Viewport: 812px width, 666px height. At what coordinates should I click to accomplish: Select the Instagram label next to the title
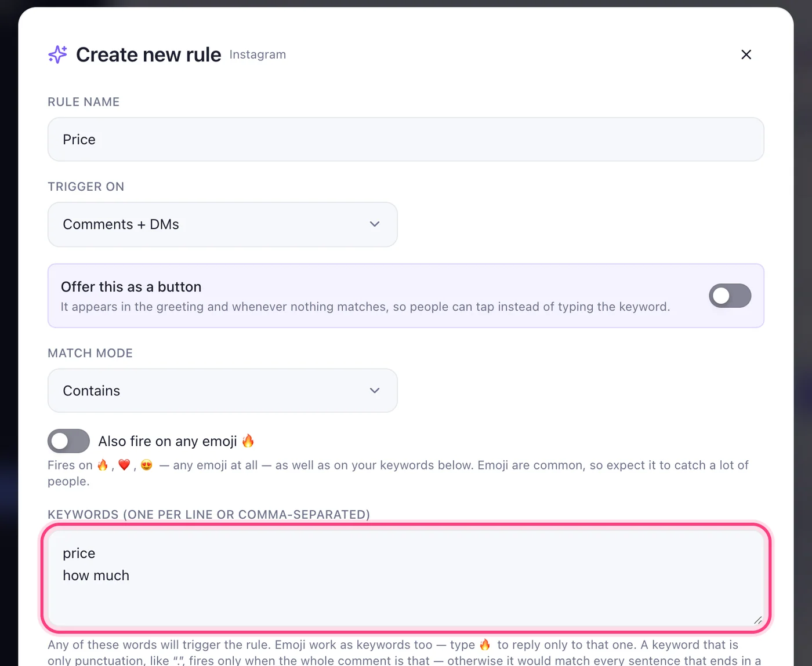[x=258, y=54]
